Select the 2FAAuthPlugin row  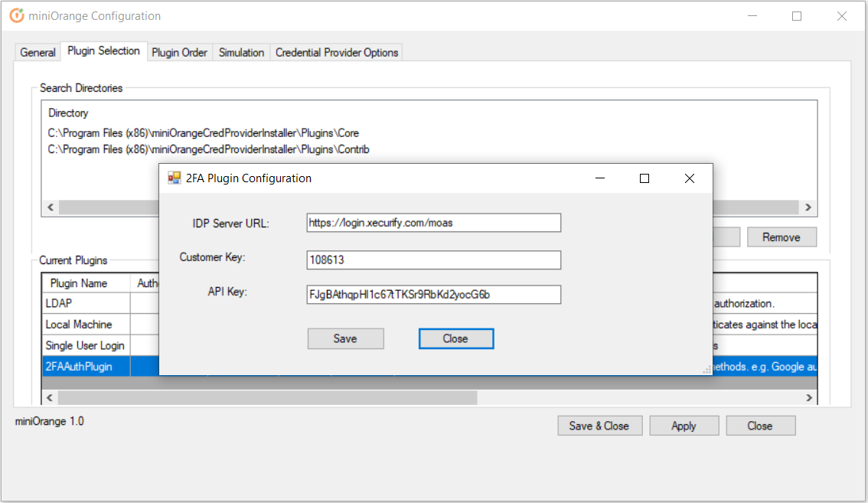(86, 367)
